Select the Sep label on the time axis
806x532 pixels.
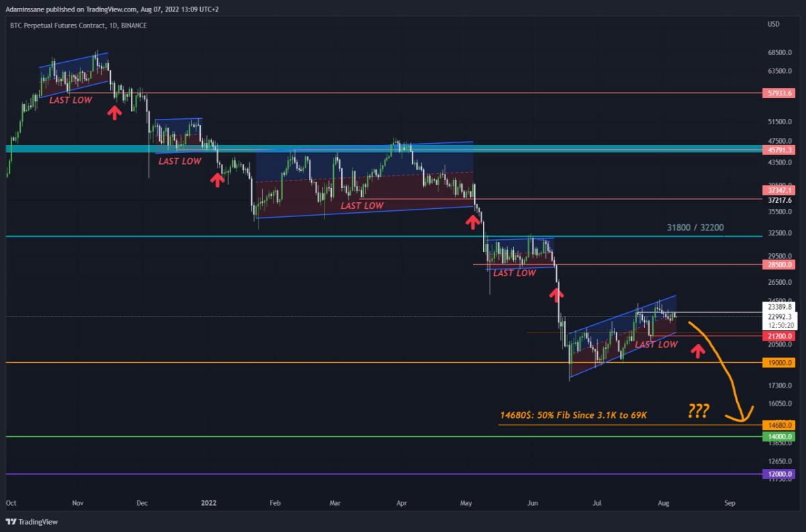click(729, 502)
